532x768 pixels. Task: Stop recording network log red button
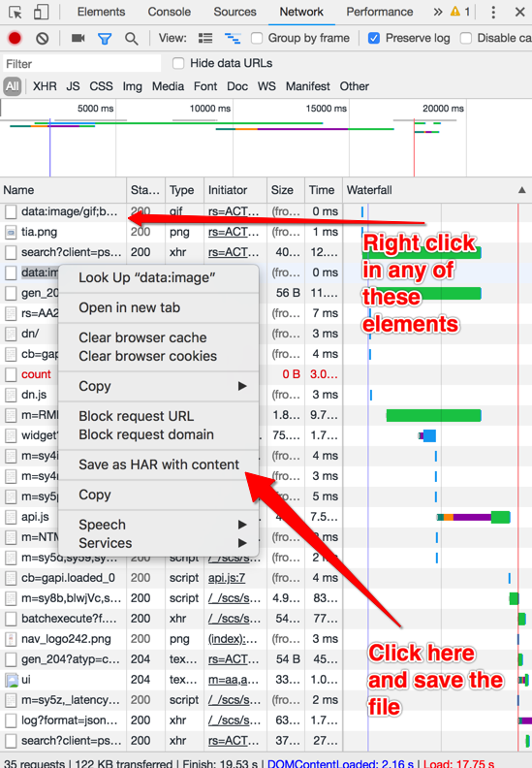coord(15,38)
